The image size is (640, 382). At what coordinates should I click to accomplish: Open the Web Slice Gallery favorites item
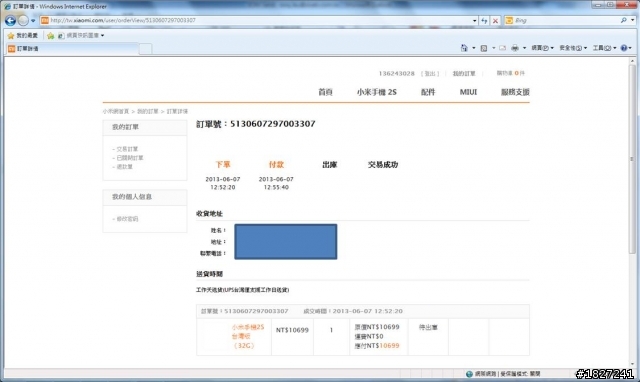pos(81,36)
